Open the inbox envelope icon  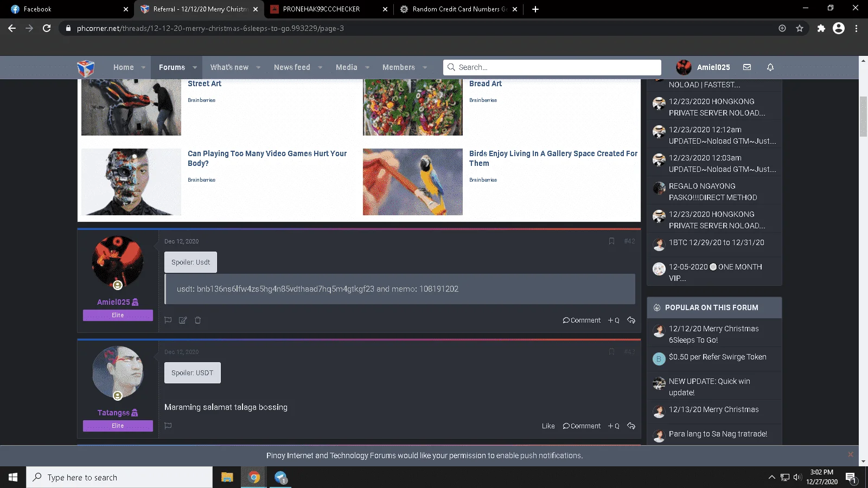[x=747, y=67]
